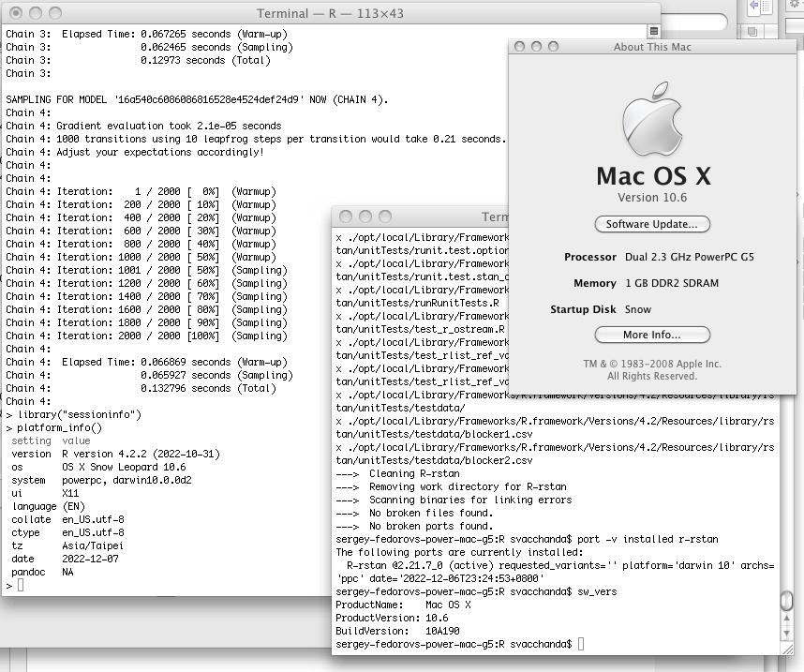Close the second Terminal window
This screenshot has width=804, height=672.
pos(346,217)
